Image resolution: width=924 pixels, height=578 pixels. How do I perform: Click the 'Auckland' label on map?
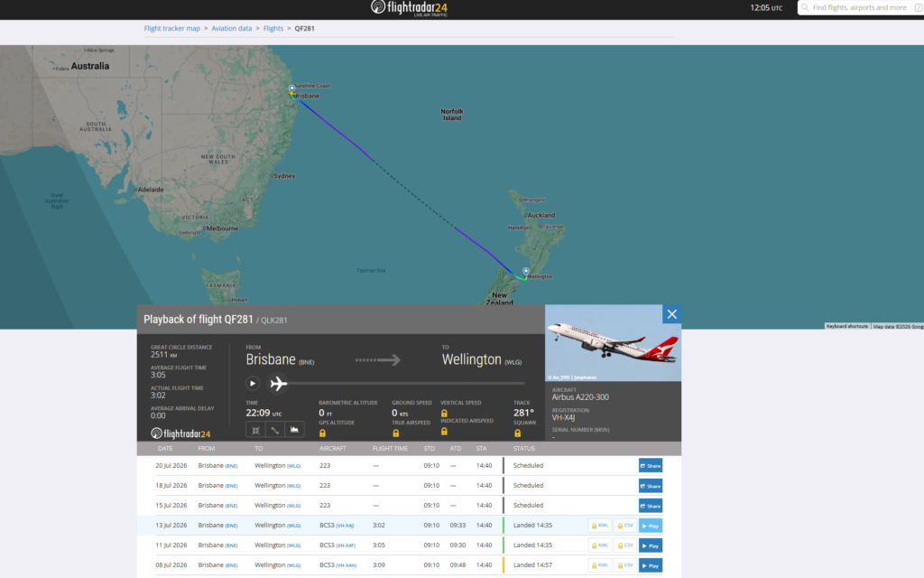pos(541,215)
